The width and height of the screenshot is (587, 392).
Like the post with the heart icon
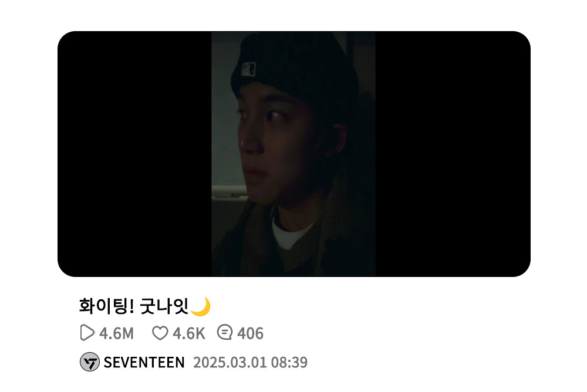160,333
